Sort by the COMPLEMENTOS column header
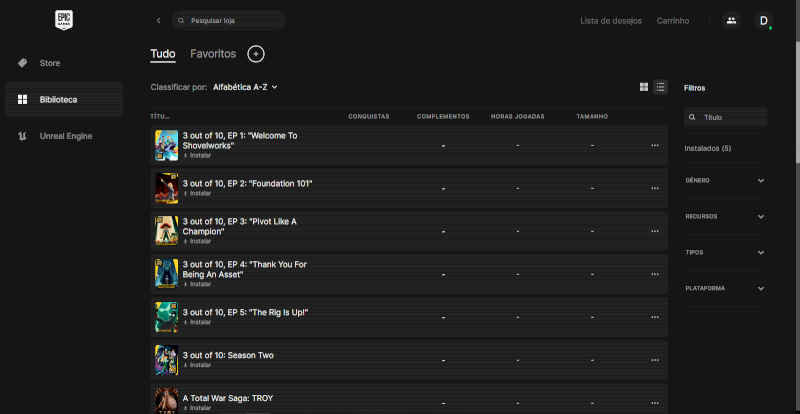The height and width of the screenshot is (414, 800). click(443, 117)
